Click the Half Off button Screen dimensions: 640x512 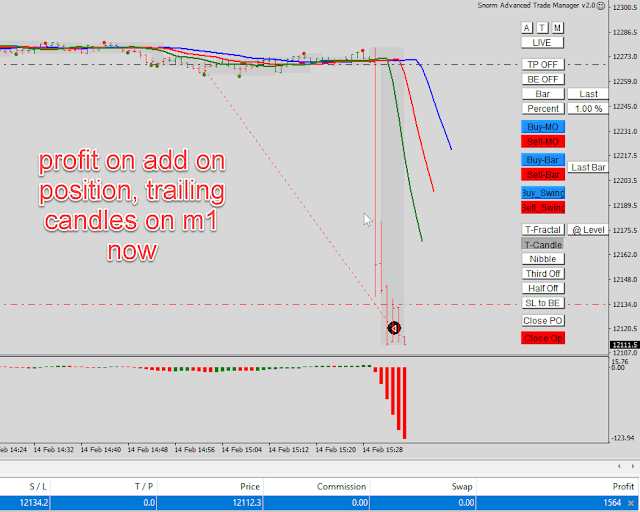point(543,288)
